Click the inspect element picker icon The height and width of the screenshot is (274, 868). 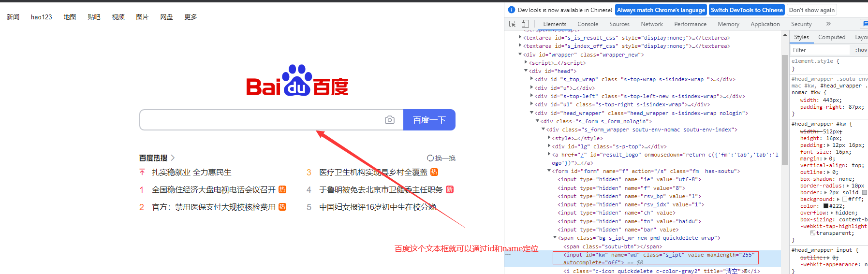click(513, 24)
